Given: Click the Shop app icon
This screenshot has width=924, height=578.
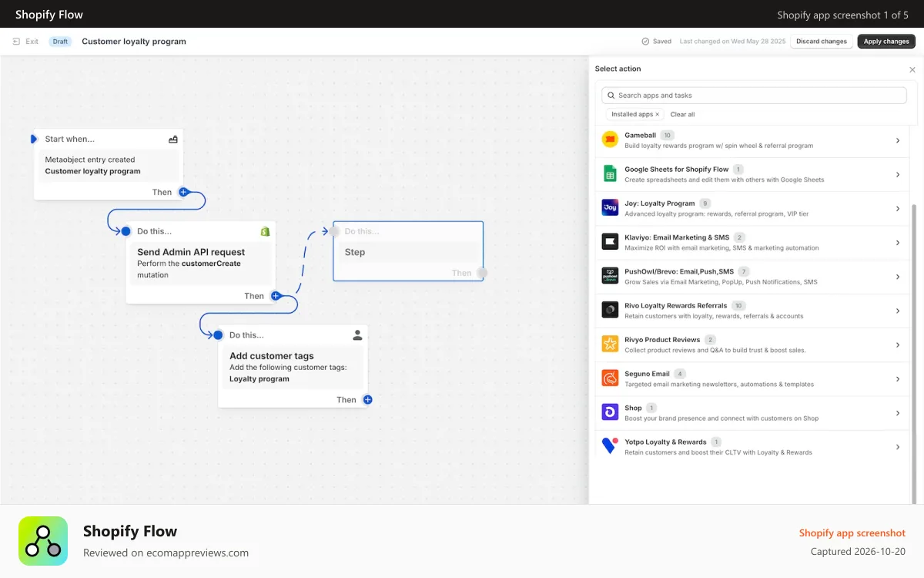Looking at the screenshot, I should (x=610, y=412).
